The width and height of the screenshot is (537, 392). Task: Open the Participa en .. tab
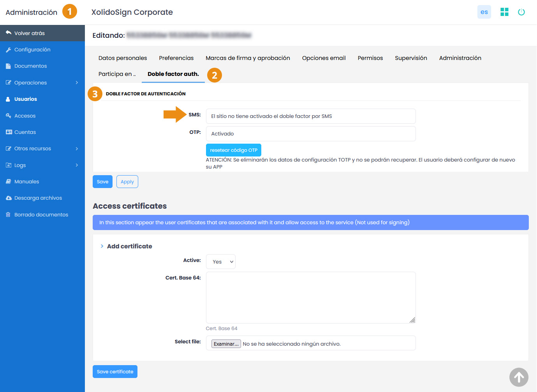pyautogui.click(x=117, y=74)
